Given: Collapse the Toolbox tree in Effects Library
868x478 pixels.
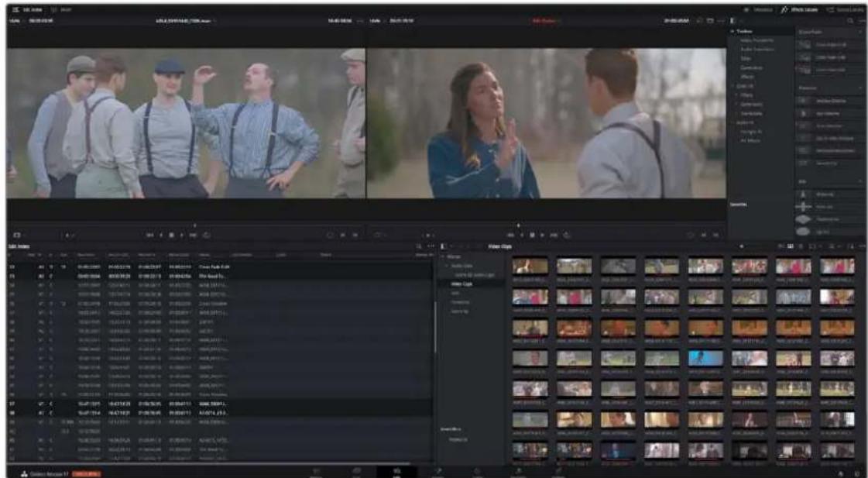Looking at the screenshot, I should click(732, 32).
